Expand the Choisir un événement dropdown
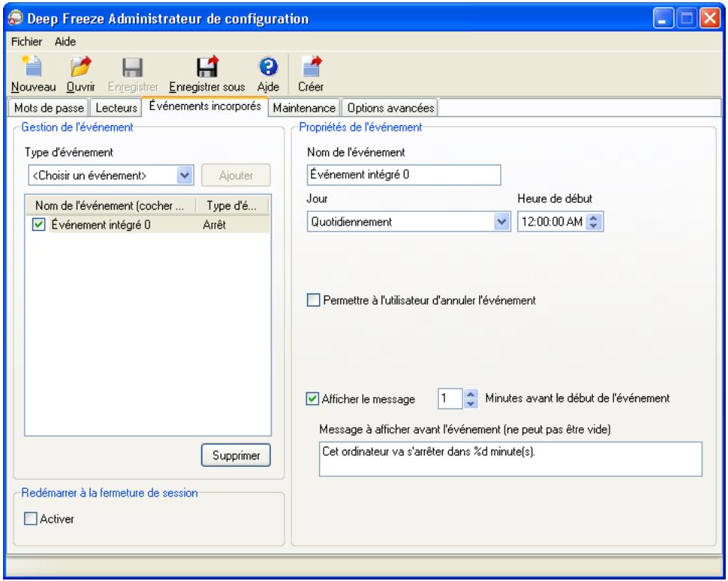 [185, 175]
